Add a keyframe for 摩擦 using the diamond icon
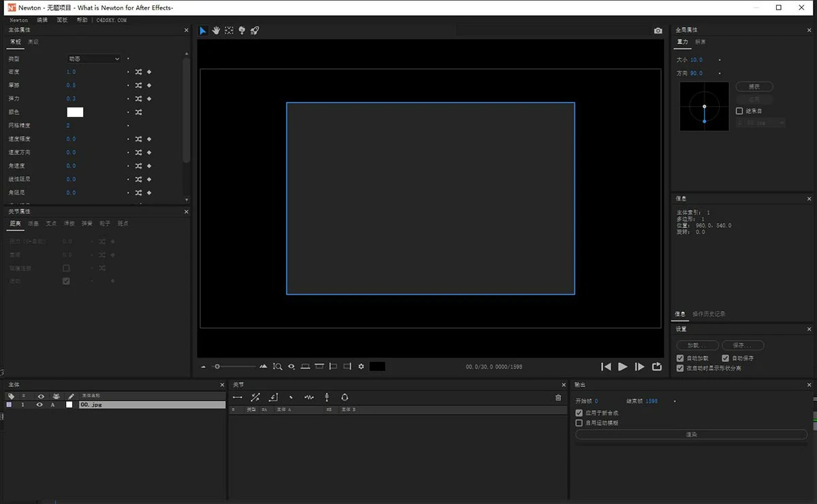Image resolution: width=817 pixels, height=504 pixels. click(x=149, y=86)
